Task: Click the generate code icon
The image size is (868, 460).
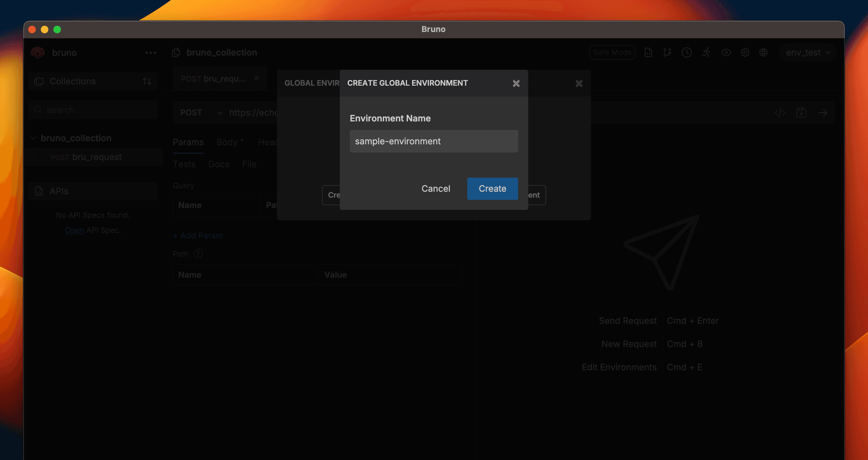Action: pos(780,112)
